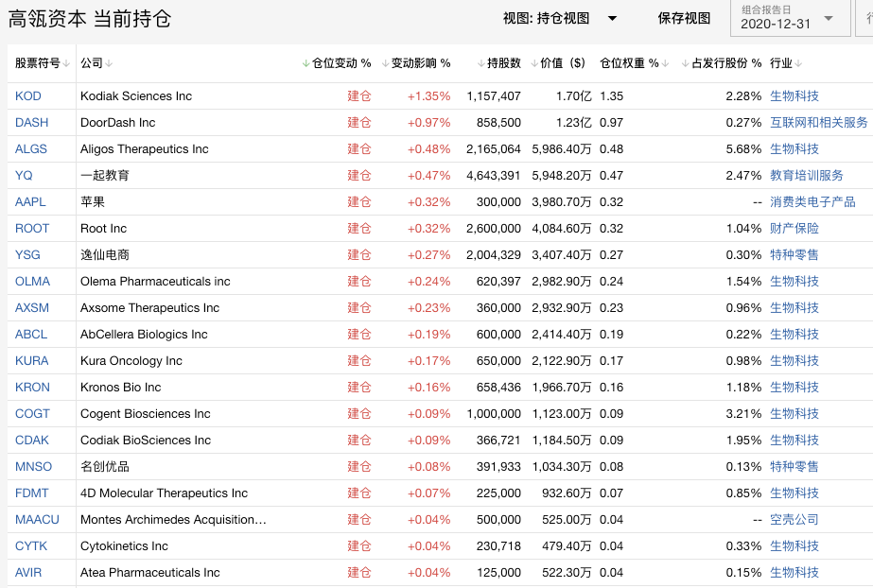Open KURA ticker link
The width and height of the screenshot is (873, 588).
tap(32, 361)
